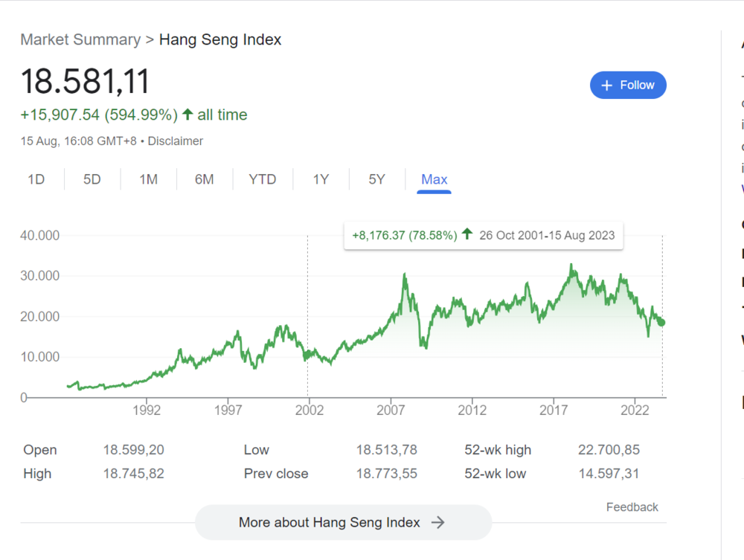The image size is (744, 560).
Task: Click the Prev close label
Action: click(x=276, y=474)
